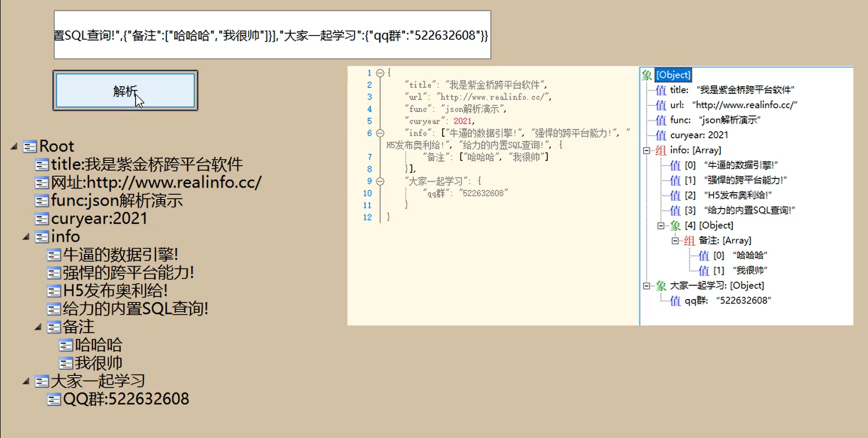Click icon beside 给力的内置SQL查询! in left tree
This screenshot has width=868, height=438.
click(x=54, y=310)
